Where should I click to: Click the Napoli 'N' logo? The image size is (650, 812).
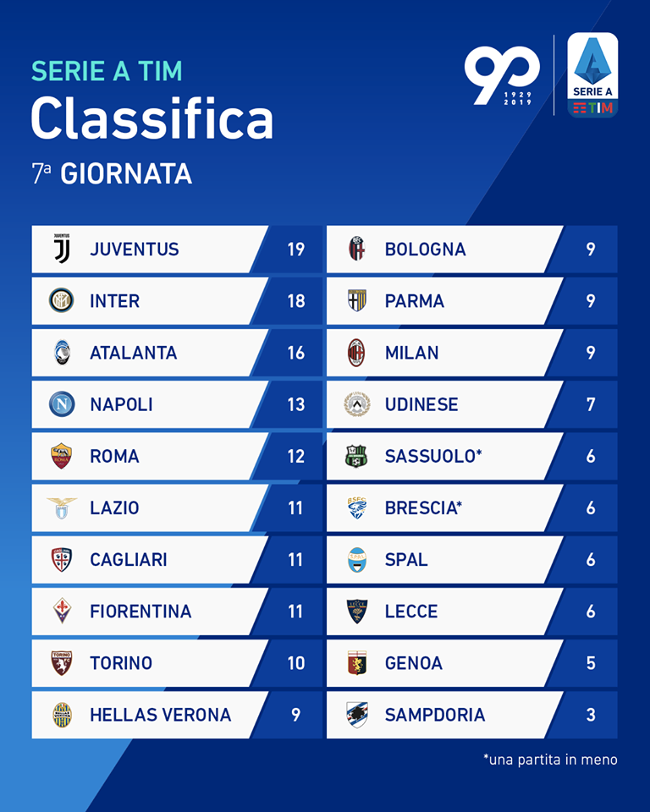(x=62, y=404)
